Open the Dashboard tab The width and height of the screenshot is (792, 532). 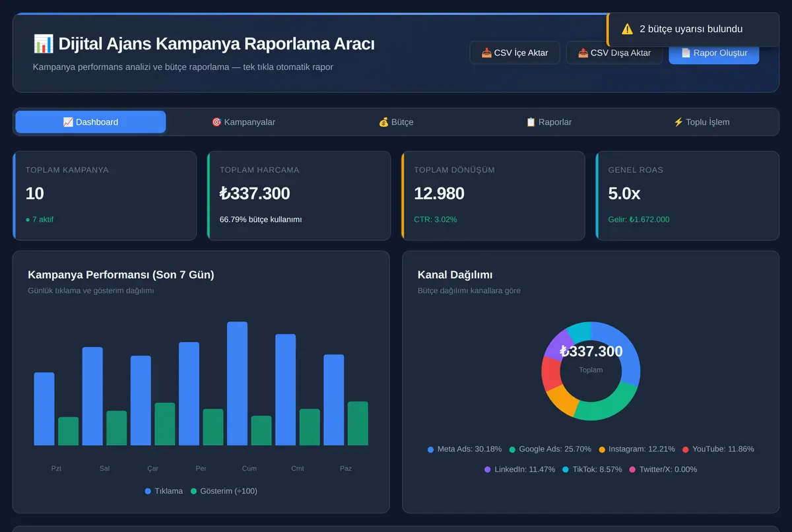point(90,122)
